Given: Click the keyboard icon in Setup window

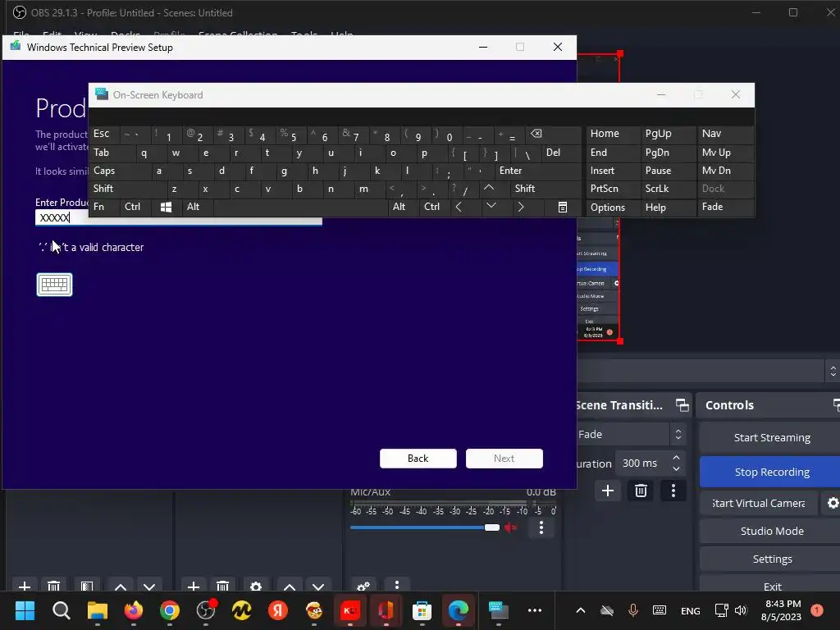Looking at the screenshot, I should (x=54, y=285).
